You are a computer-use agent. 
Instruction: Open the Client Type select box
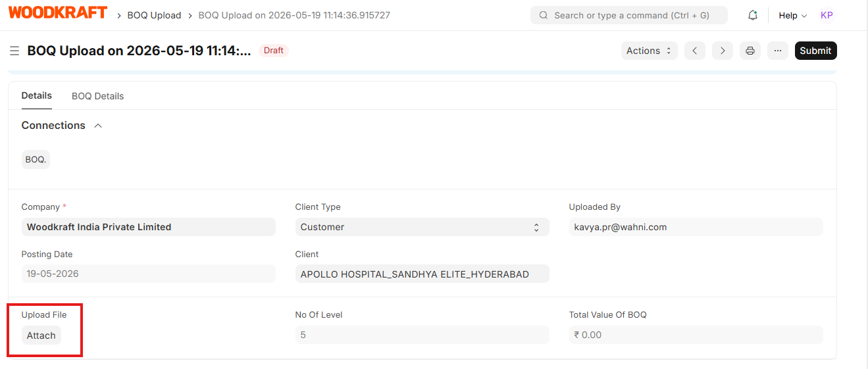pyautogui.click(x=422, y=227)
